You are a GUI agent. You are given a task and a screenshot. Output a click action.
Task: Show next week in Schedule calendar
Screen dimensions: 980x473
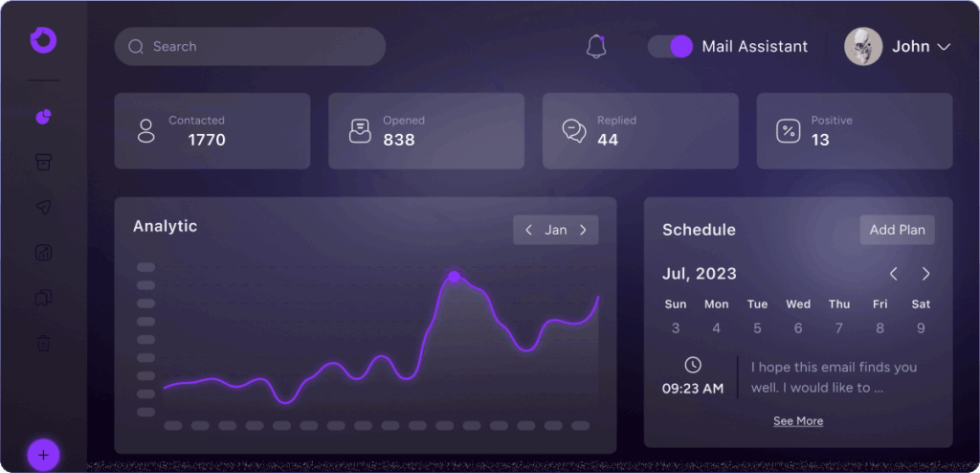925,274
